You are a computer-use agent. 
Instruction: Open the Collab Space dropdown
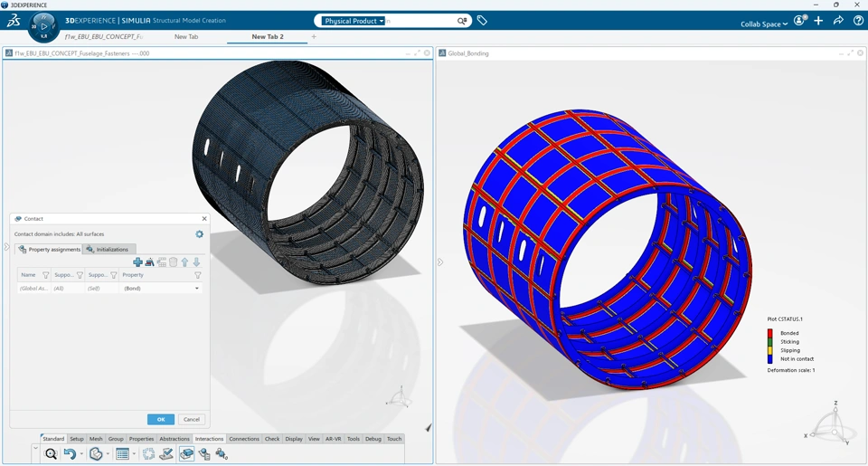point(764,24)
